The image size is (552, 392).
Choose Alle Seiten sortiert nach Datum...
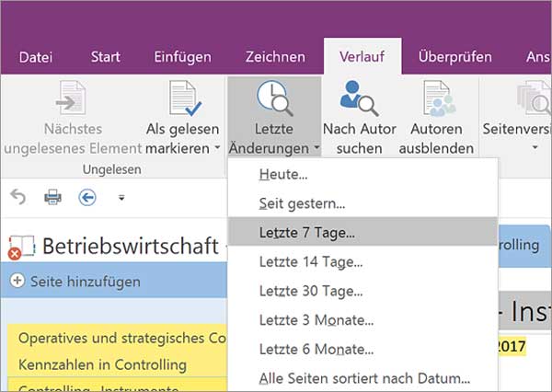pos(362,378)
